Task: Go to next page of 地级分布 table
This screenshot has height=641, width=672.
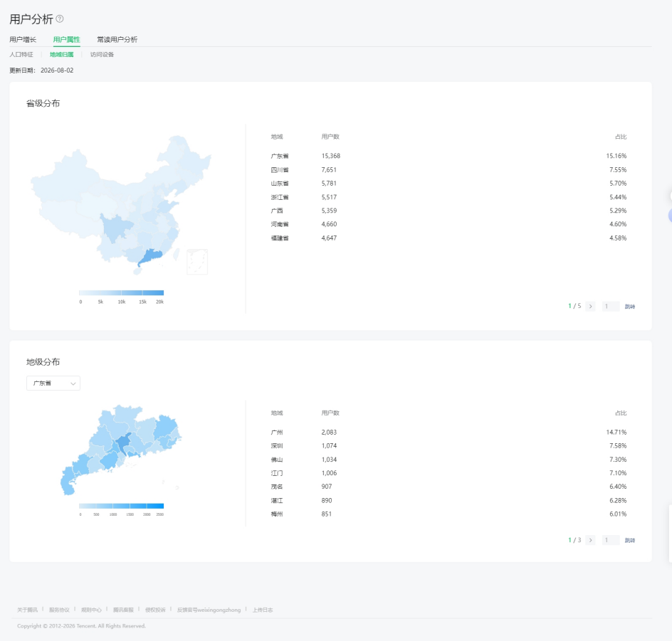Action: [x=591, y=540]
